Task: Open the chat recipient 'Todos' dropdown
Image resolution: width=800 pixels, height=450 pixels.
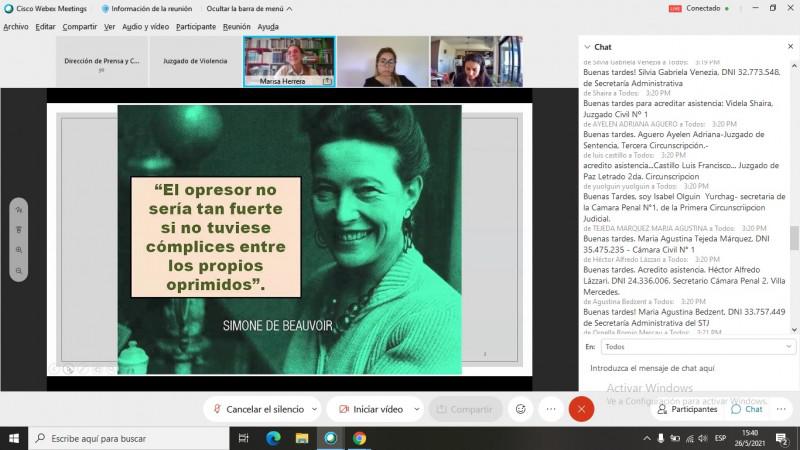Action: (698, 347)
